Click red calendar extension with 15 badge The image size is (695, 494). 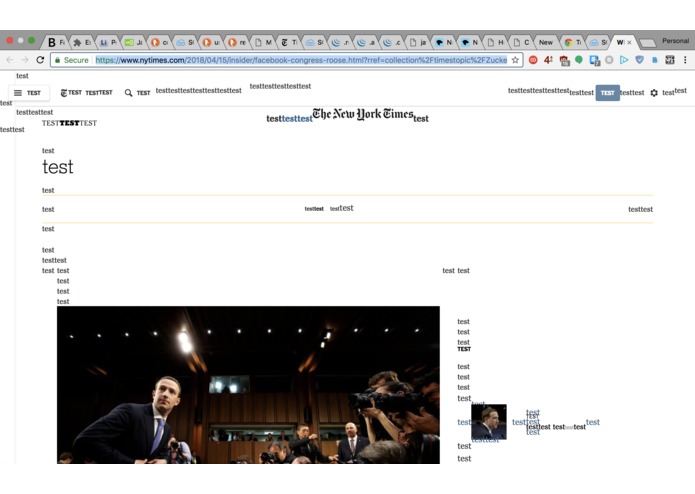click(564, 61)
